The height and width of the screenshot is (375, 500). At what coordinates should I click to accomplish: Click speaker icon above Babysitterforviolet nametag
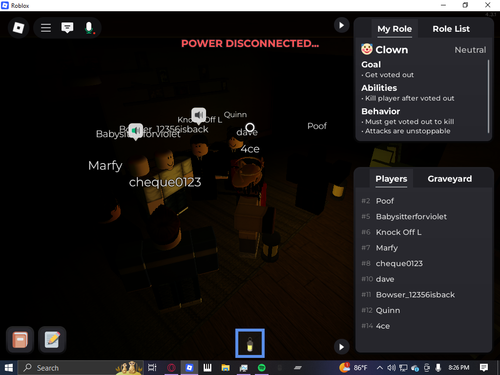click(136, 131)
